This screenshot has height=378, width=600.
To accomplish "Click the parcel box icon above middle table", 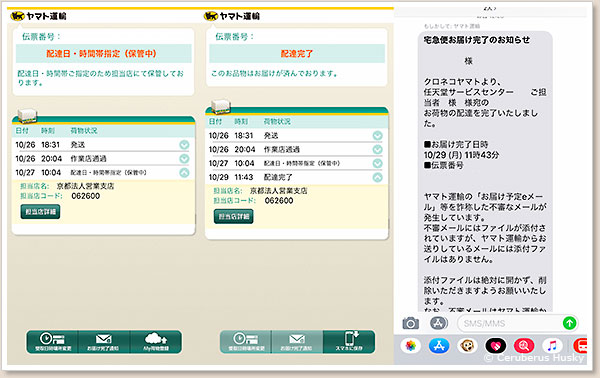I will point(220,106).
